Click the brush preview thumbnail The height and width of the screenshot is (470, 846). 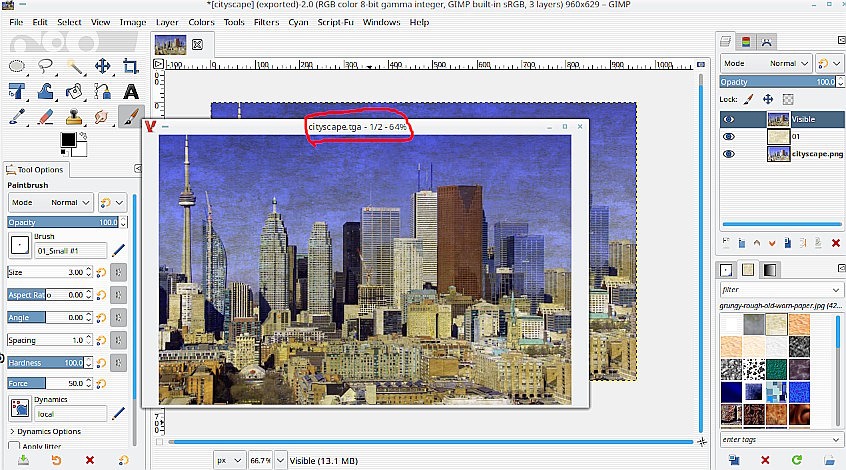point(20,246)
